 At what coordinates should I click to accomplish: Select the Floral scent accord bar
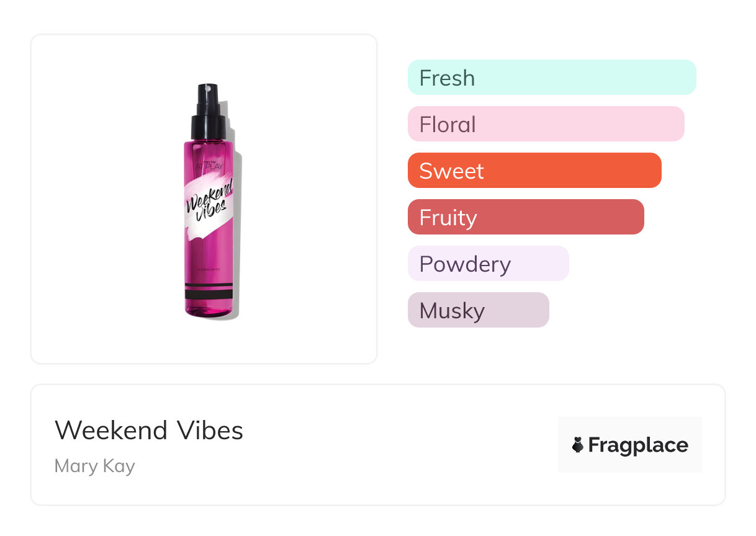pyautogui.click(x=546, y=124)
